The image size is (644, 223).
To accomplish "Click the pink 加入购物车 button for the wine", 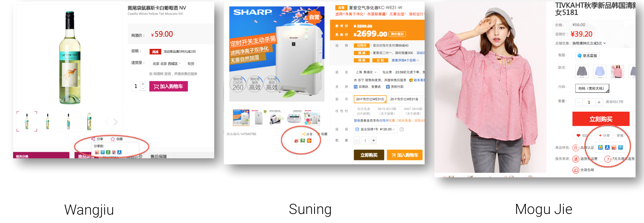I will pyautogui.click(x=168, y=87).
